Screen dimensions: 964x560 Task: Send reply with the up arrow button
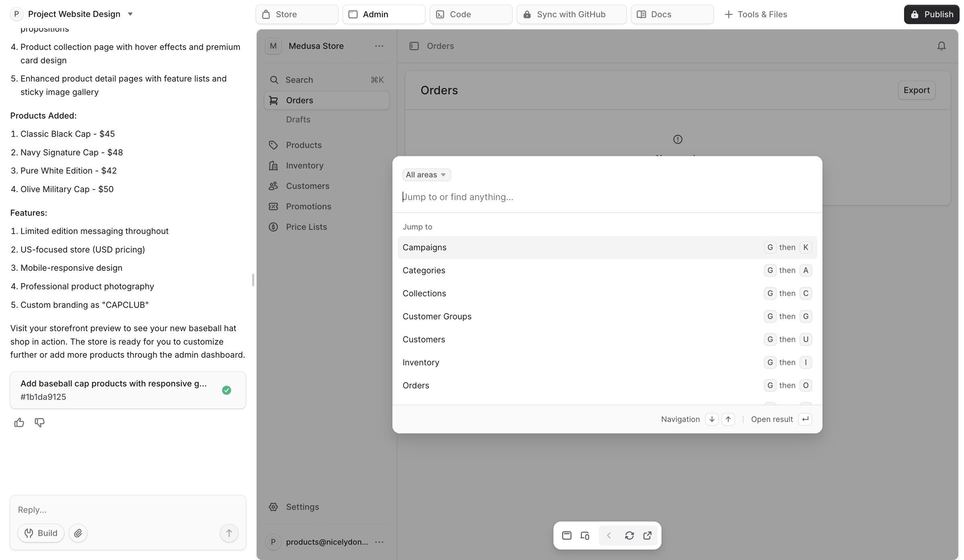point(229,533)
